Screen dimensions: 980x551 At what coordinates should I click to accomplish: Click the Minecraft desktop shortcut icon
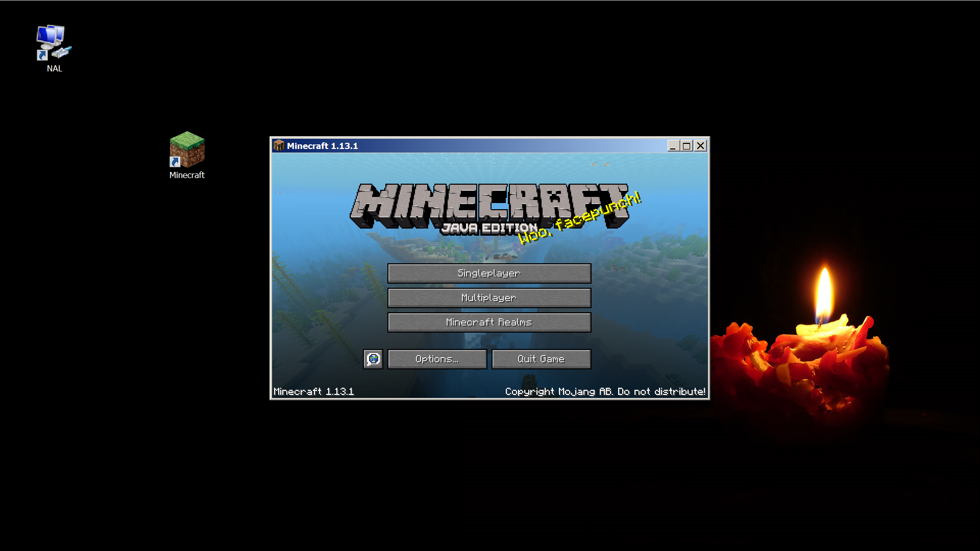click(x=187, y=149)
